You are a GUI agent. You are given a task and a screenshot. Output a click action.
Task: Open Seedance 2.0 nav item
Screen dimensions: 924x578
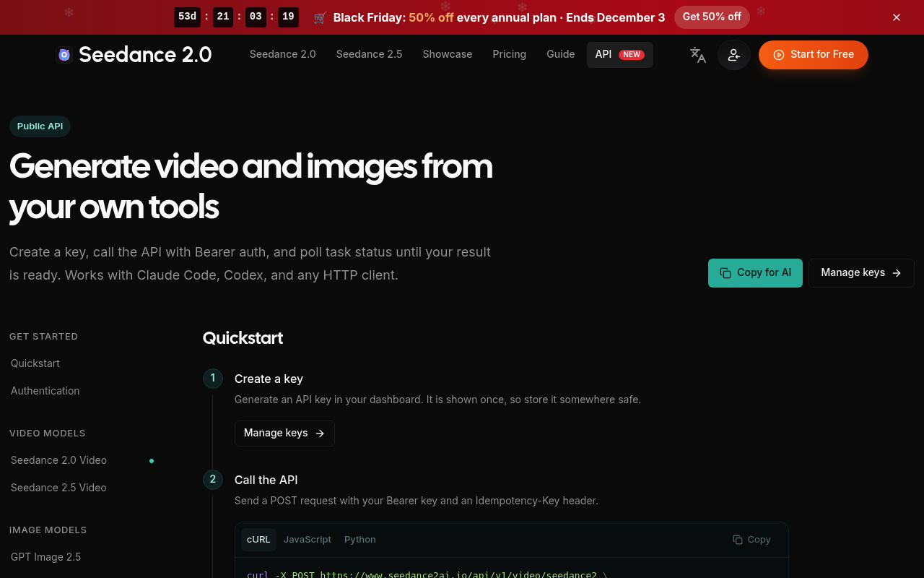[283, 54]
